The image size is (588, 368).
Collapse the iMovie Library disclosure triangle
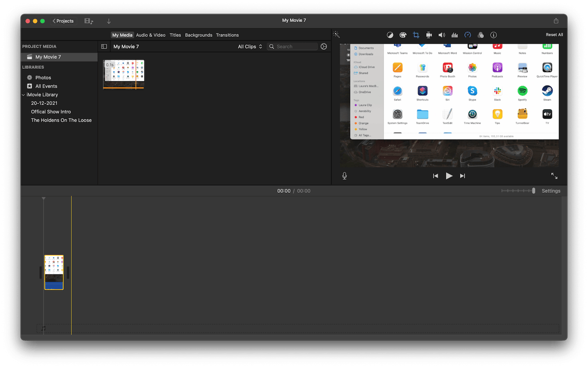point(23,94)
